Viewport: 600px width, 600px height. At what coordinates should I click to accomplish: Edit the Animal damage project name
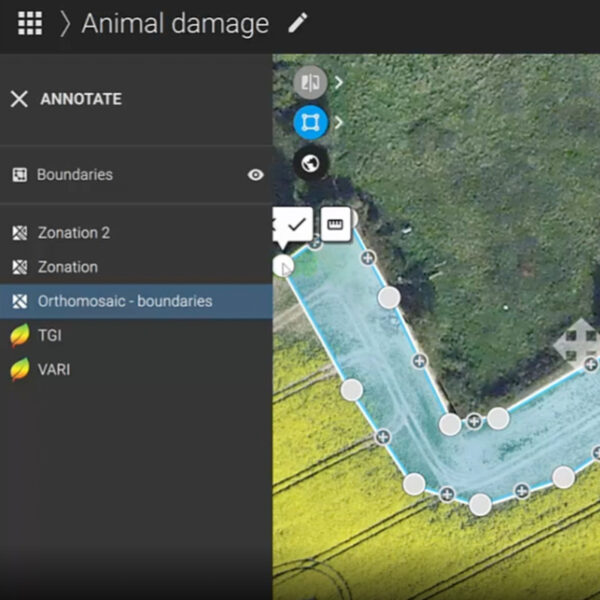click(x=298, y=23)
